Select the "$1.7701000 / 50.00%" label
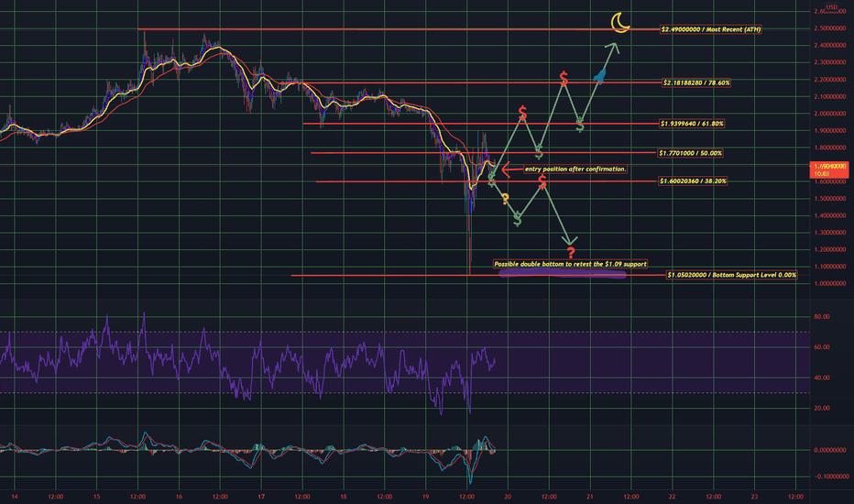This screenshot has height=504, width=854. [690, 153]
